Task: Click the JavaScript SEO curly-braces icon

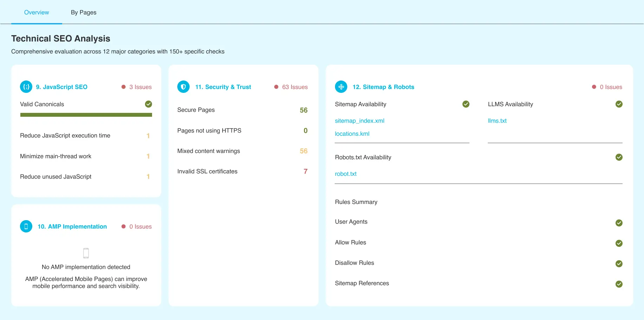Action: pyautogui.click(x=26, y=87)
